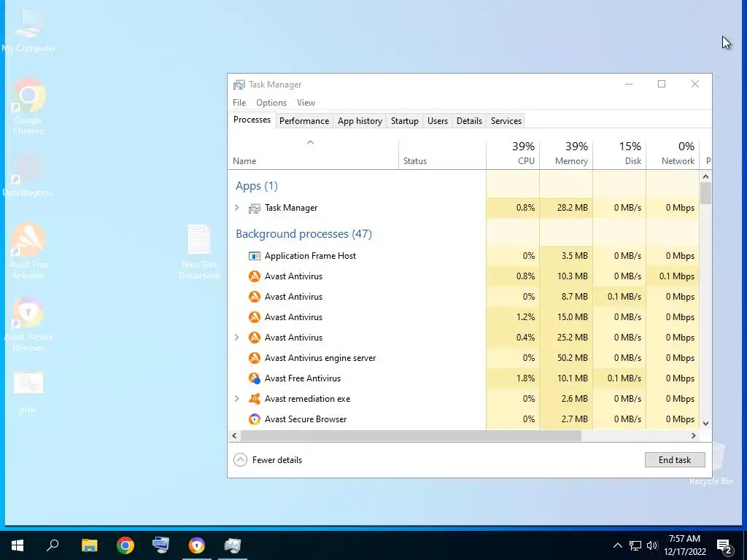Viewport: 747px width, 560px height.
Task: Open File Explorer from taskbar
Action: click(x=89, y=545)
